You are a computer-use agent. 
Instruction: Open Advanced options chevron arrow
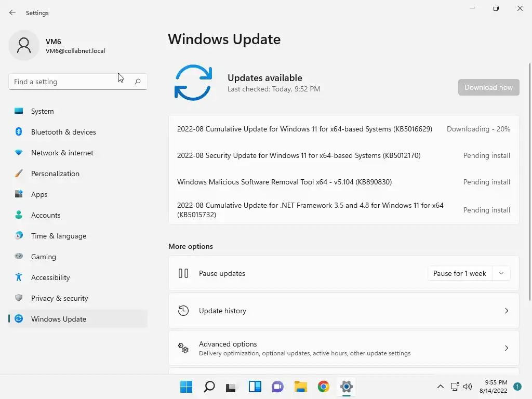(506, 348)
